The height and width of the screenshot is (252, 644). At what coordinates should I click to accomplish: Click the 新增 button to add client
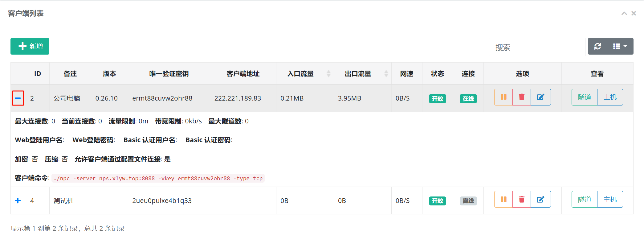tap(30, 46)
